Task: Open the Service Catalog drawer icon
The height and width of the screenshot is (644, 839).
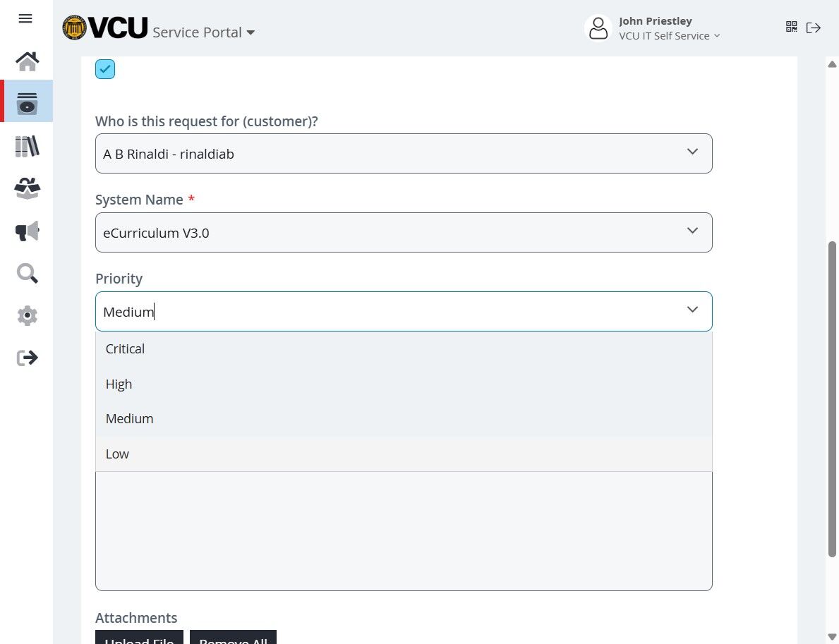Action: (x=28, y=103)
